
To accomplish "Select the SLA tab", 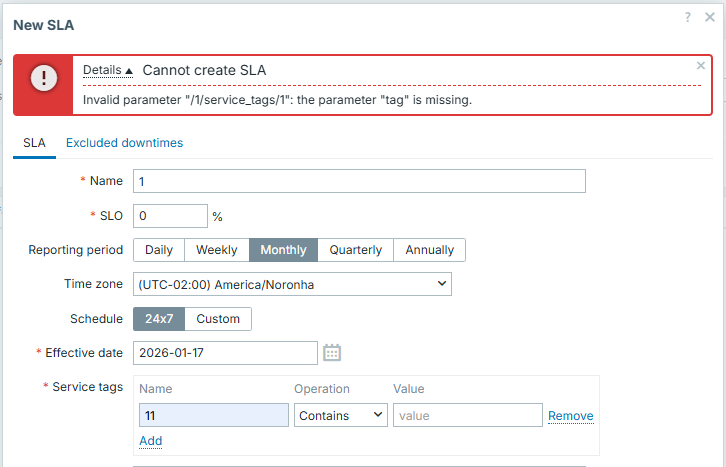I will pos(34,143).
